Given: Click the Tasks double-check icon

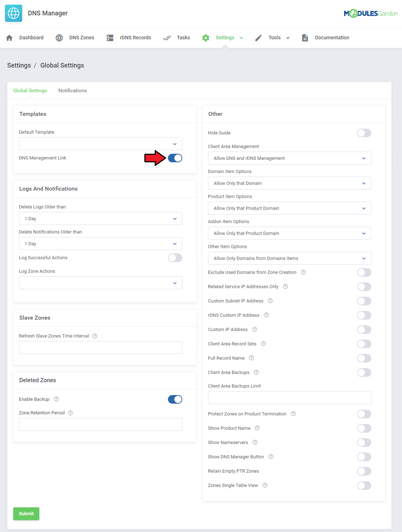Looking at the screenshot, I should (167, 38).
